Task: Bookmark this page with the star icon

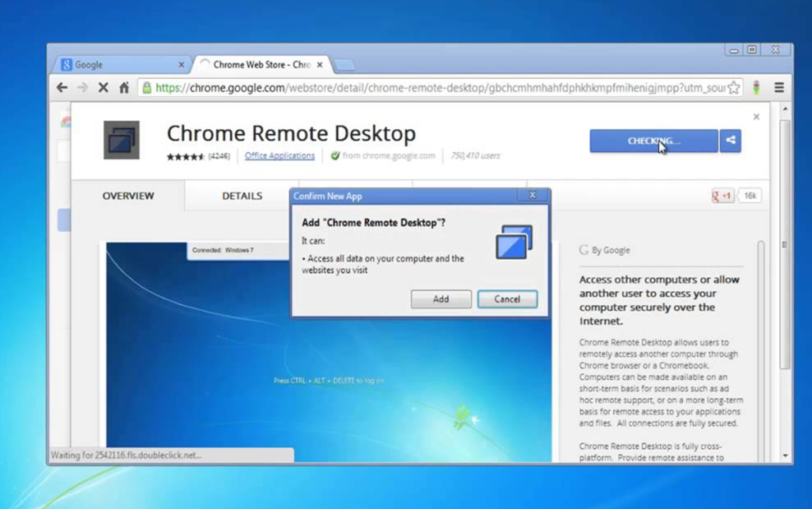Action: (733, 88)
